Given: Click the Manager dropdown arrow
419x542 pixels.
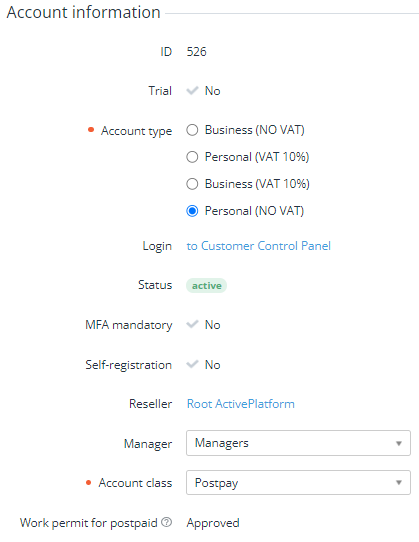Looking at the screenshot, I should pyautogui.click(x=399, y=443).
